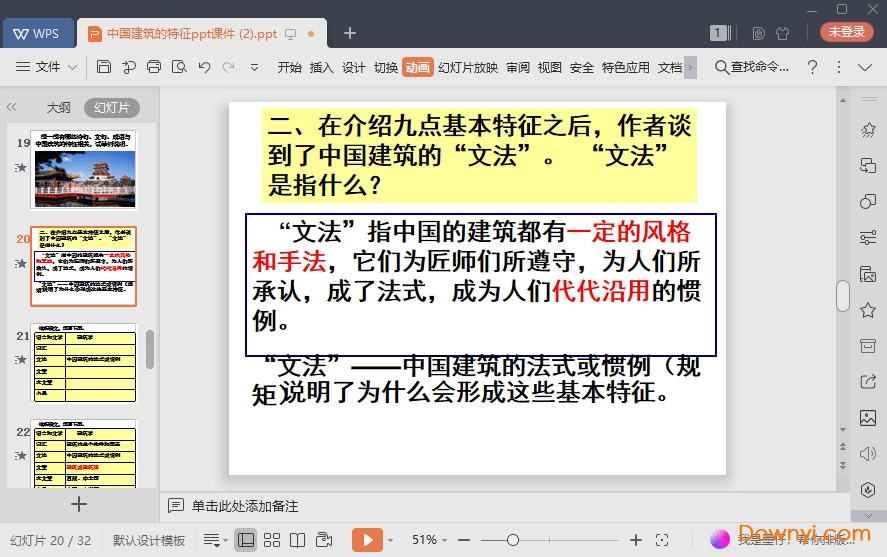Open the 插入 ribbon tab
Screen dimensions: 887x557
pyautogui.click(x=321, y=68)
